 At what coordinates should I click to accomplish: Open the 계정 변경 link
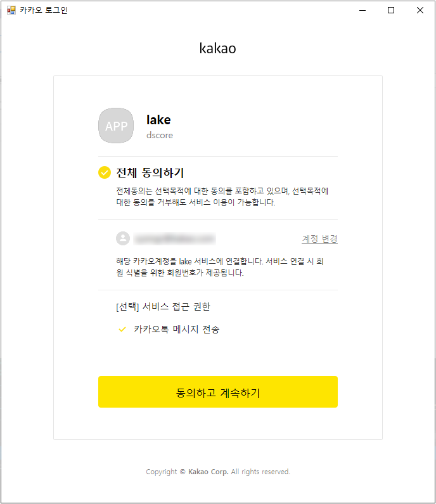pos(319,239)
